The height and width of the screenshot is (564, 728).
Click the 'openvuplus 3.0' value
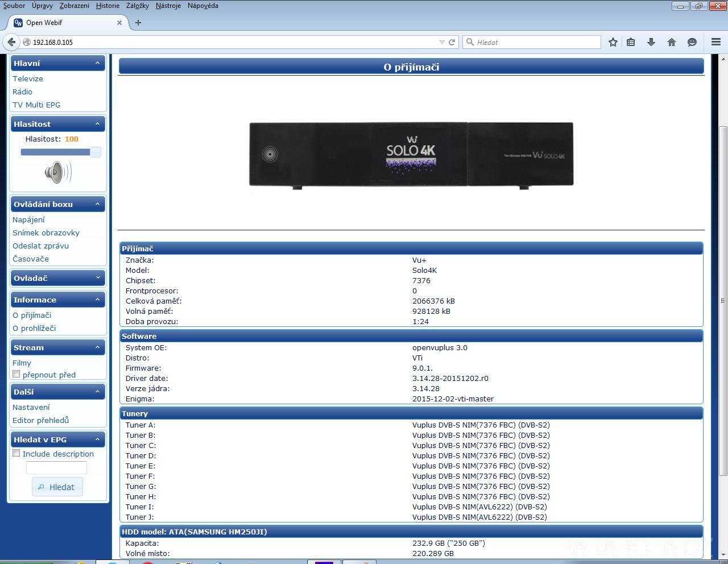[x=440, y=347]
